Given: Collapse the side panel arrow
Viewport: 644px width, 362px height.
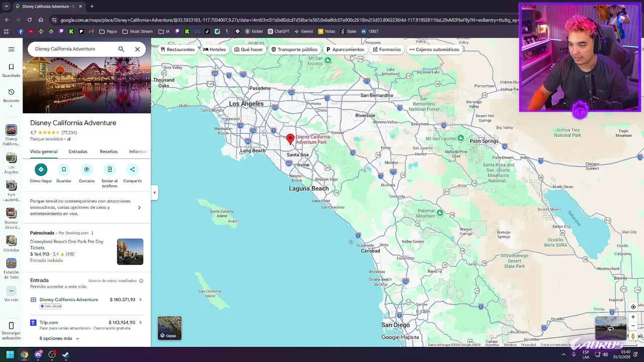Looking at the screenshot, I should click(154, 193).
